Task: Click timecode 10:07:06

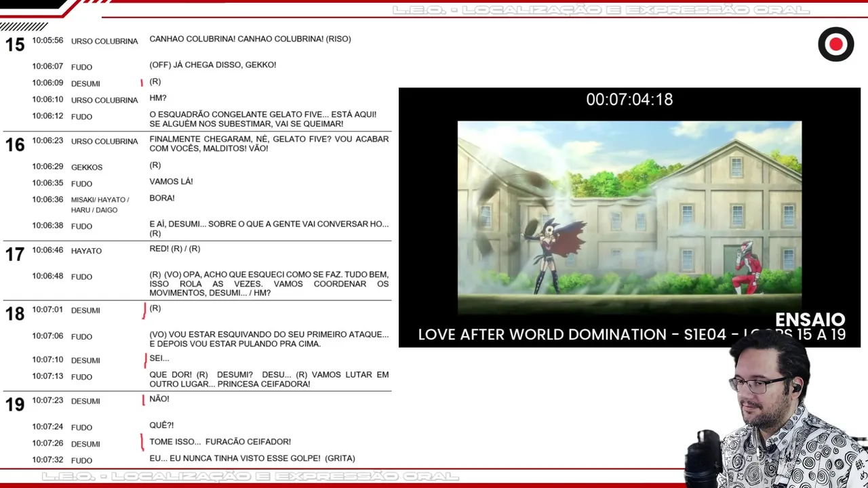Action: (x=47, y=335)
